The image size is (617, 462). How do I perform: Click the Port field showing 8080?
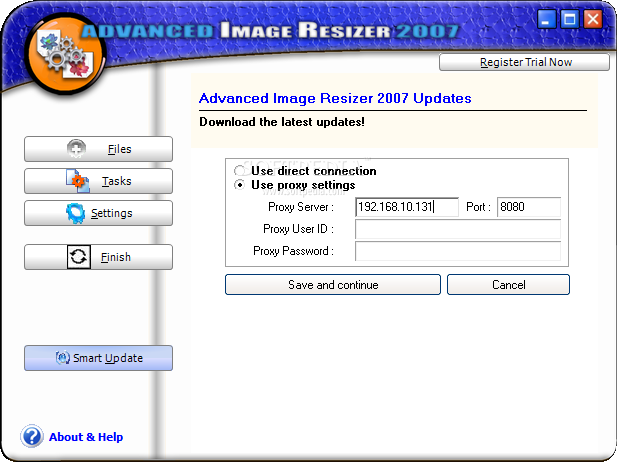[x=529, y=207]
